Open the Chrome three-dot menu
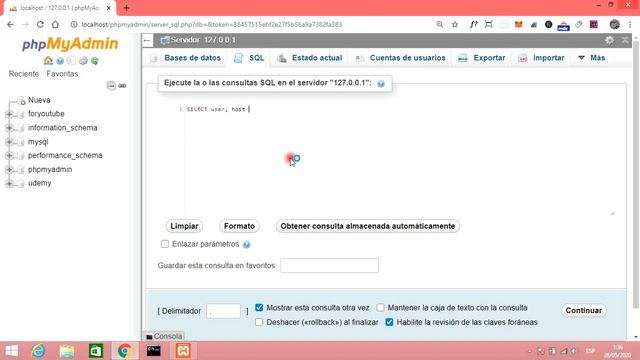Screen dimensions: 640x360 (x=630, y=24)
